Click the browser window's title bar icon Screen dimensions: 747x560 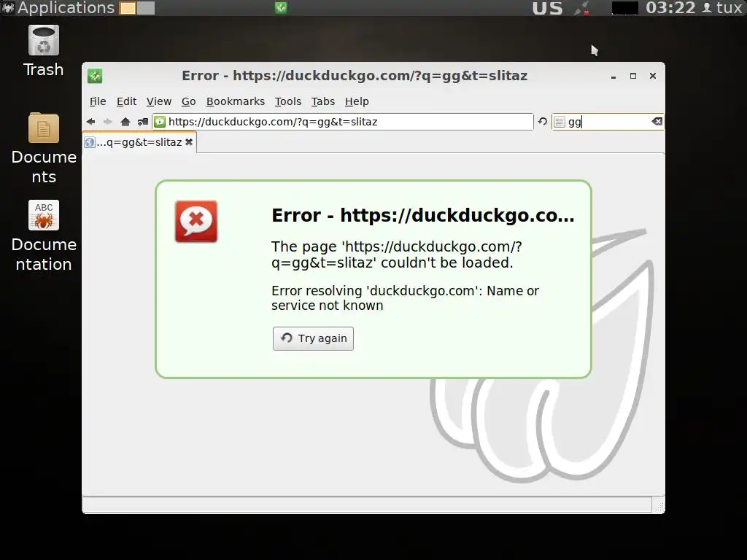coord(95,76)
